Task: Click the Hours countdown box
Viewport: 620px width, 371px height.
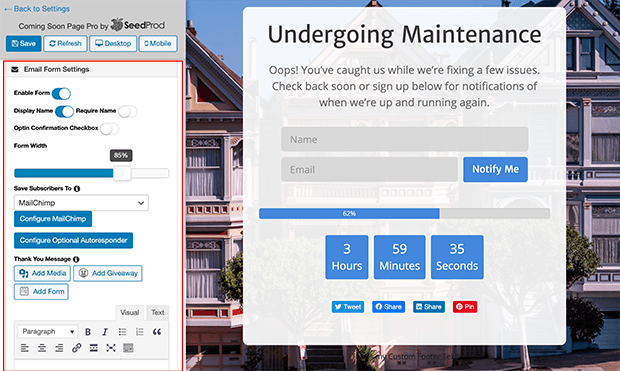Action: click(x=347, y=257)
